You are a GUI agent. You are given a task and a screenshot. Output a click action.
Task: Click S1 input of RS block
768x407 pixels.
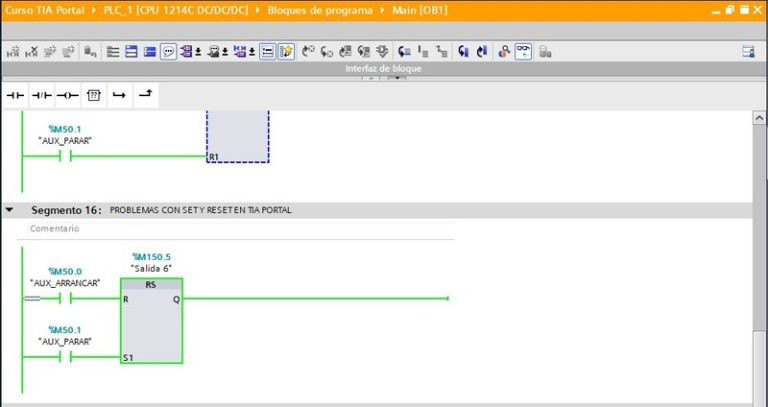click(128, 358)
